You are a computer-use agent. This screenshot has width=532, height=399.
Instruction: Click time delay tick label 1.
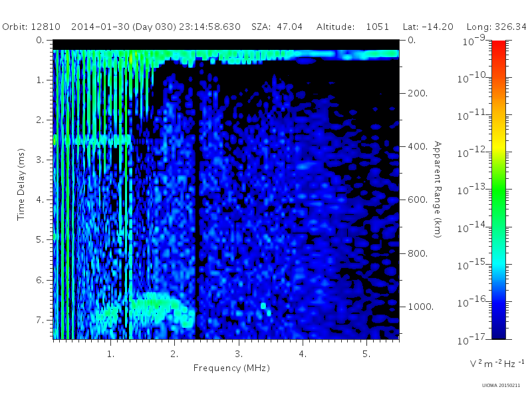tap(40, 80)
